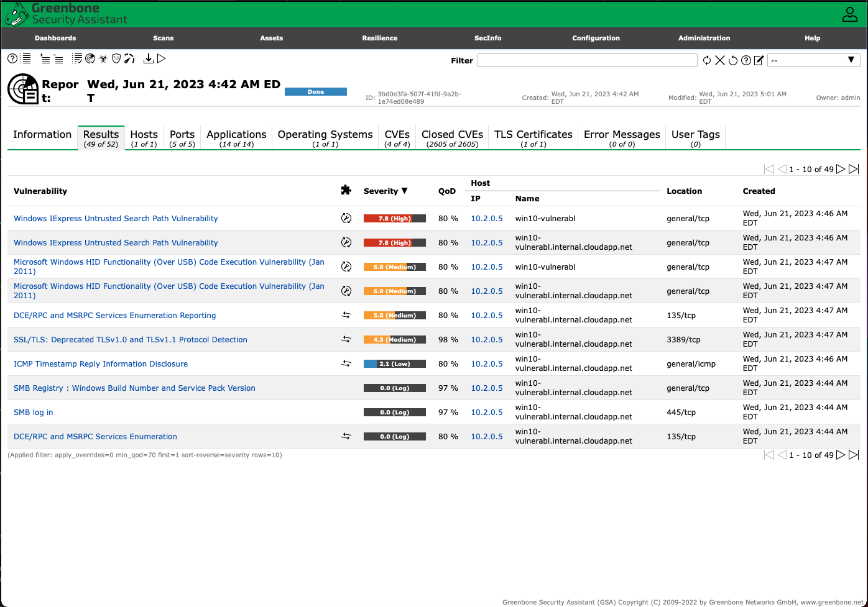Open the performance gauge icon
868x607 pixels.
[129, 59]
